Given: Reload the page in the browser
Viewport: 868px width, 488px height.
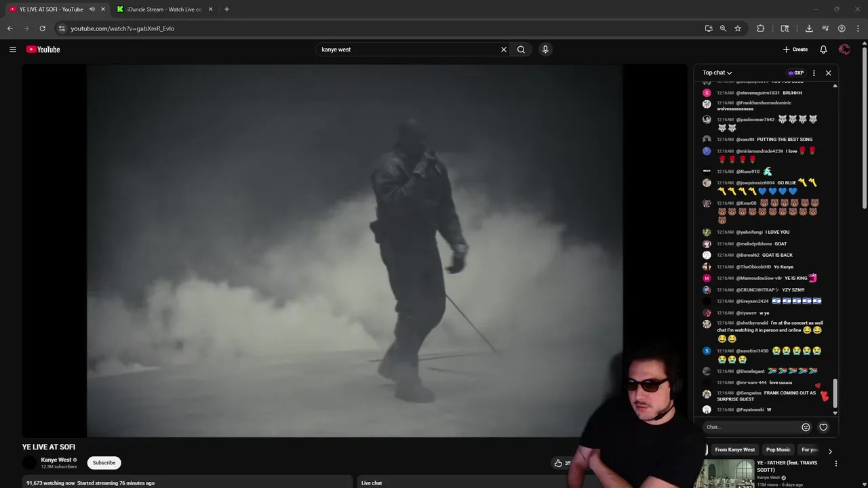Looking at the screenshot, I should pos(43,28).
